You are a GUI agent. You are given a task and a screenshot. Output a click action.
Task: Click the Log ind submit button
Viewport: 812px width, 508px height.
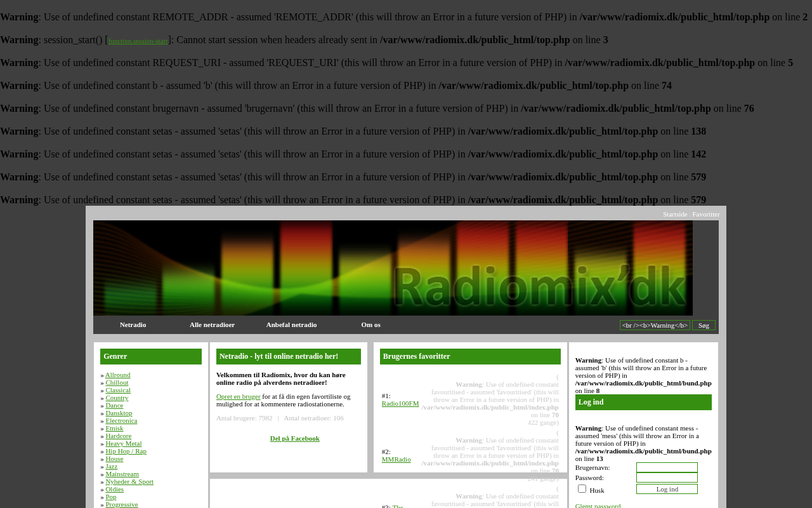point(667,489)
